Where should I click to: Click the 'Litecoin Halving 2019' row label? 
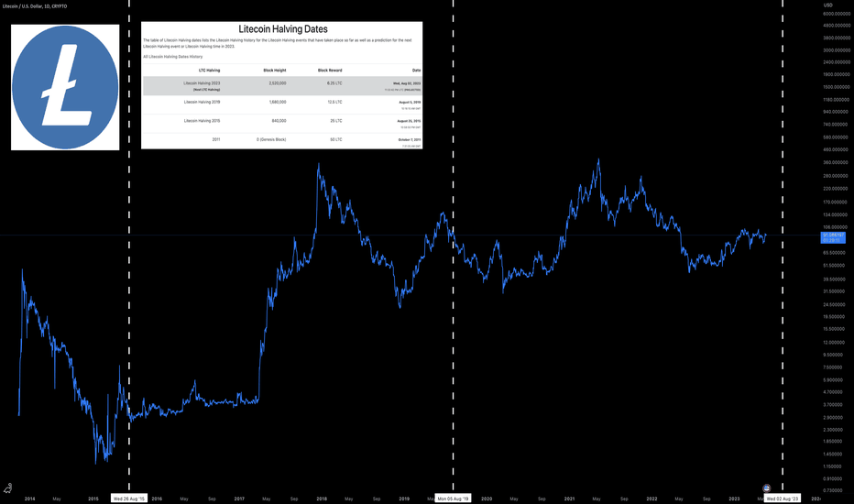202,102
